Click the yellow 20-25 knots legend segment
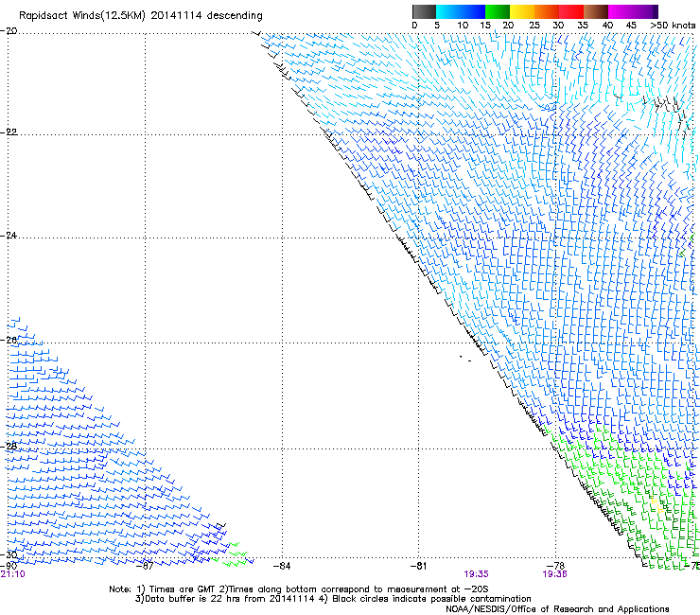Viewport: 700px width, 615px height. (522, 11)
